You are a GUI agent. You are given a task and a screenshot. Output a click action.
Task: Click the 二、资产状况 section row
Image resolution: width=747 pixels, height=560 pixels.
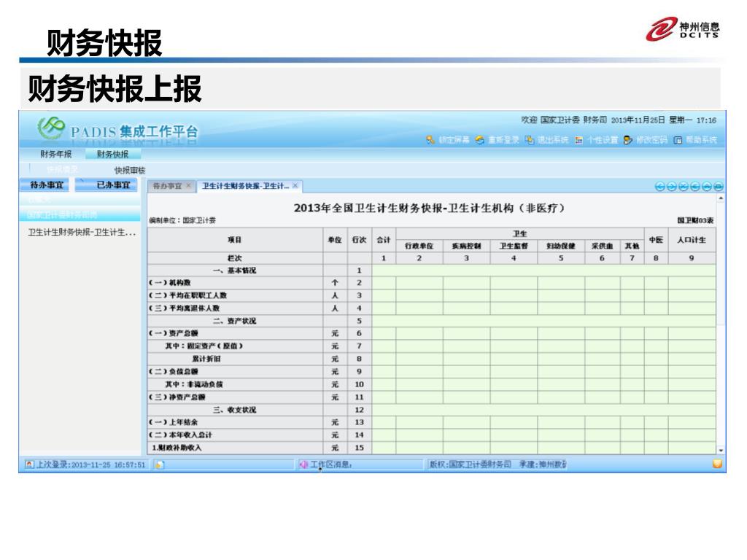pos(235,321)
